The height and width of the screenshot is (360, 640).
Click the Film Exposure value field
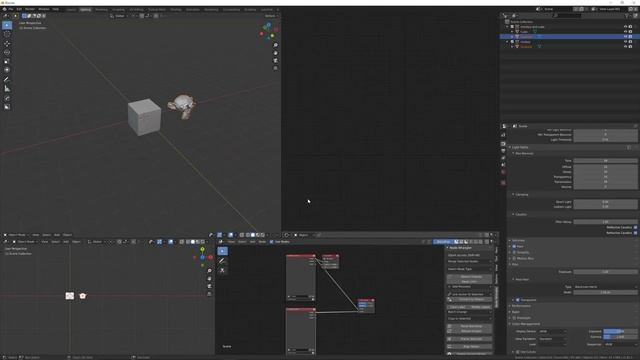coord(605,272)
